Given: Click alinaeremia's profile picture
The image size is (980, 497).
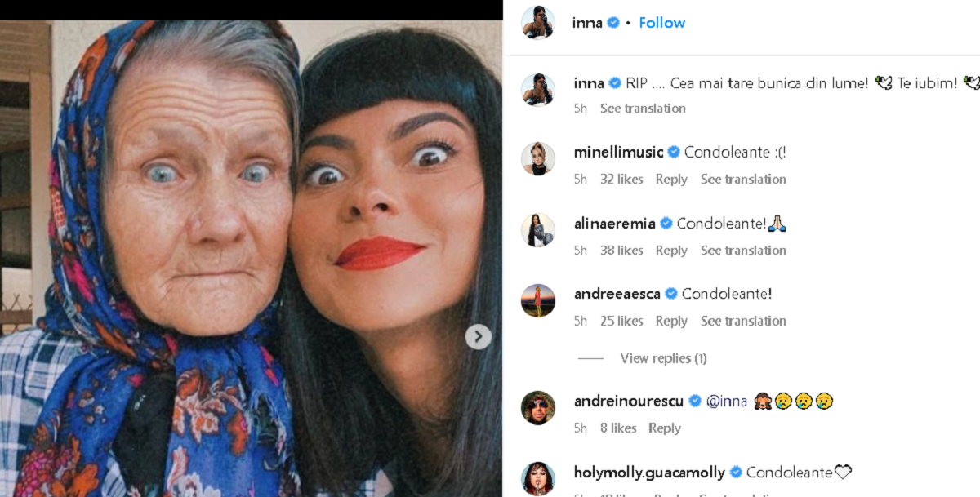Looking at the screenshot, I should [538, 230].
